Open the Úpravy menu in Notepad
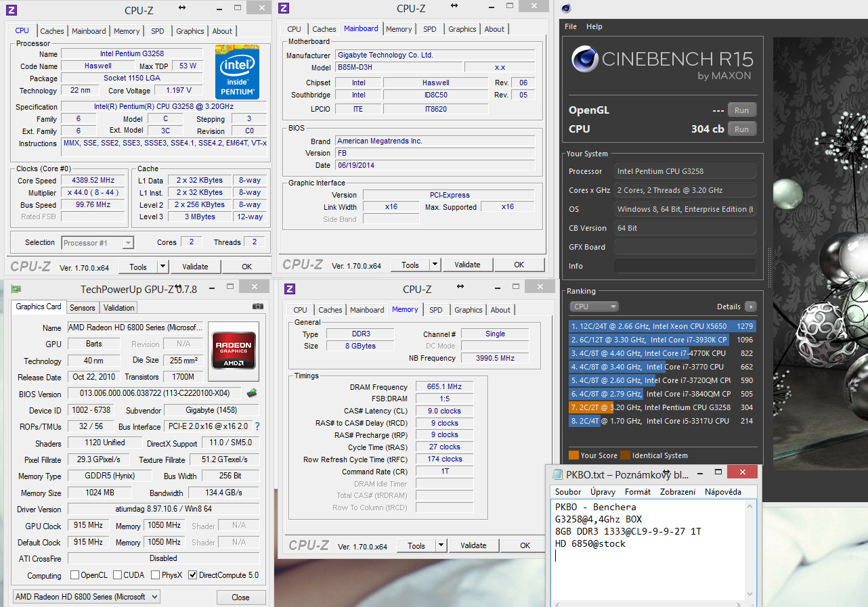The width and height of the screenshot is (868, 607). tap(603, 492)
